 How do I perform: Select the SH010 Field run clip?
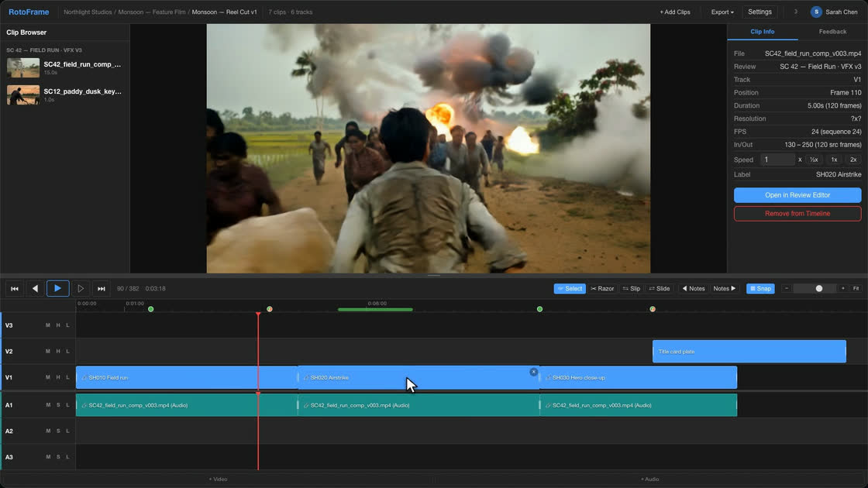[x=187, y=377]
